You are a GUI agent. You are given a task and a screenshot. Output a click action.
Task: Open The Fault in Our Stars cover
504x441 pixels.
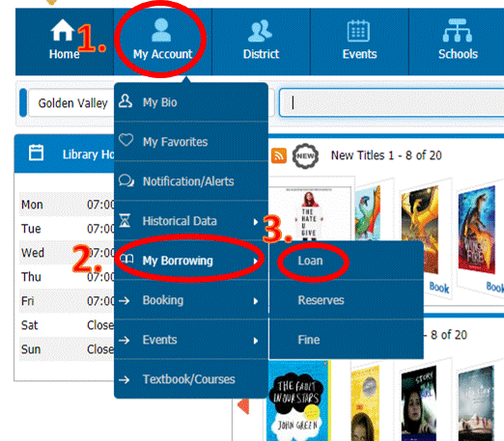click(297, 400)
